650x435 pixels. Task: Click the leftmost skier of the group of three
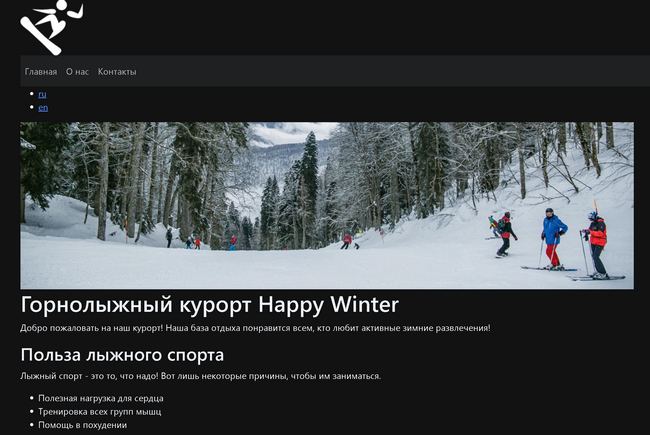[x=506, y=235]
